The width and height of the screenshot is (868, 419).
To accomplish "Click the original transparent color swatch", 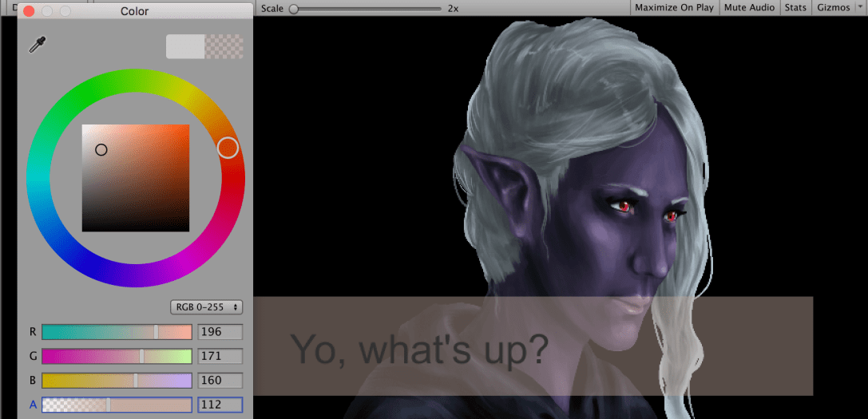I will coord(224,46).
